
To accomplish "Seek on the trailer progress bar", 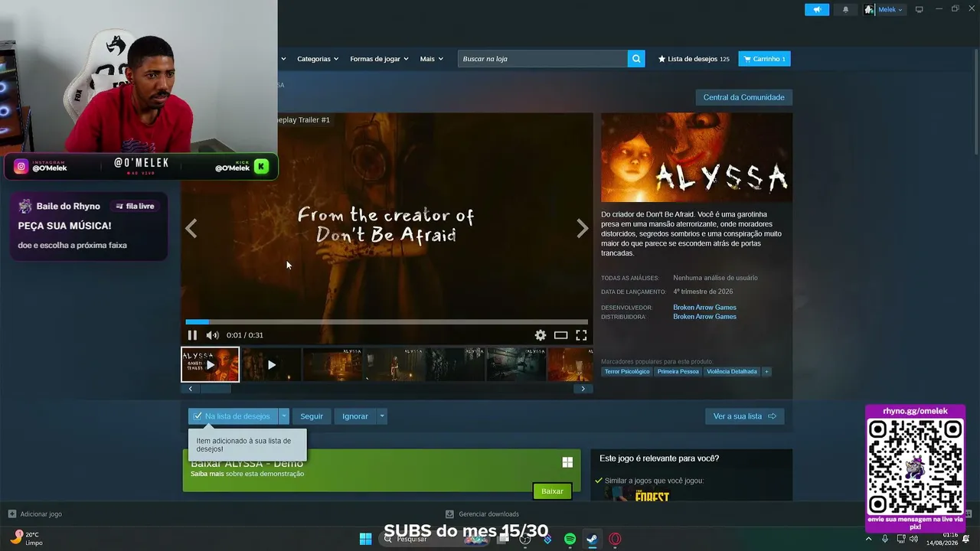I will [387, 322].
